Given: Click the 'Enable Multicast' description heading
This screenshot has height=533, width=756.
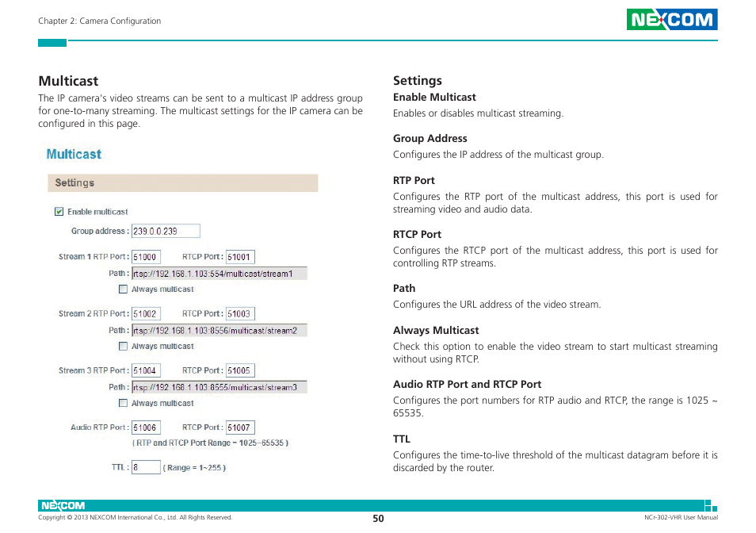Looking at the screenshot, I should click(434, 98).
